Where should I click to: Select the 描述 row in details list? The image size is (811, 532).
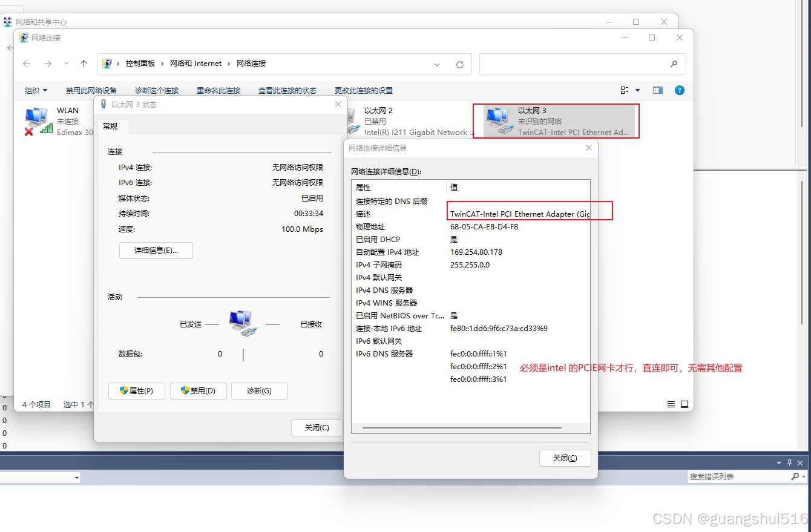click(x=470, y=214)
